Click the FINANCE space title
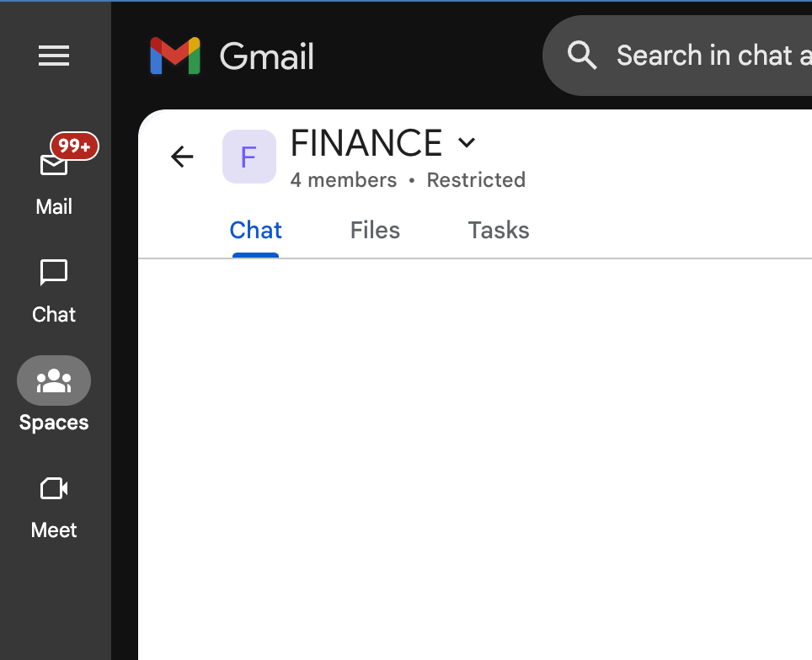Screen dimensions: 812x660 coord(366,144)
